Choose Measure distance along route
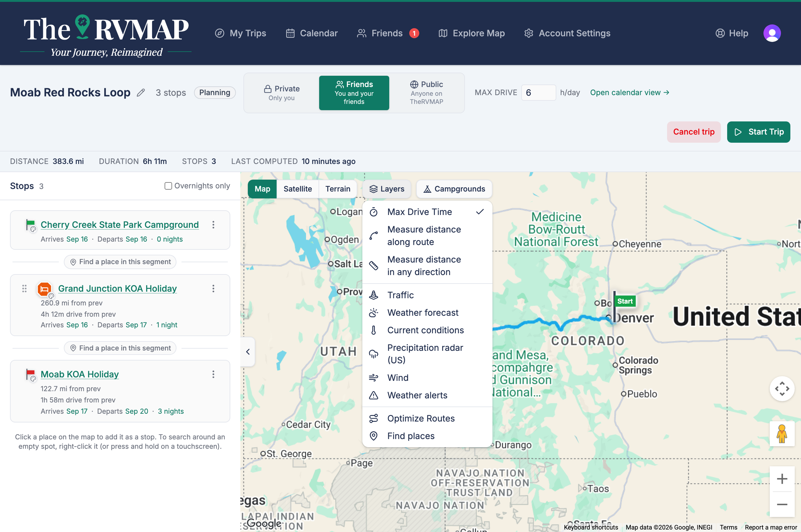 427,236
